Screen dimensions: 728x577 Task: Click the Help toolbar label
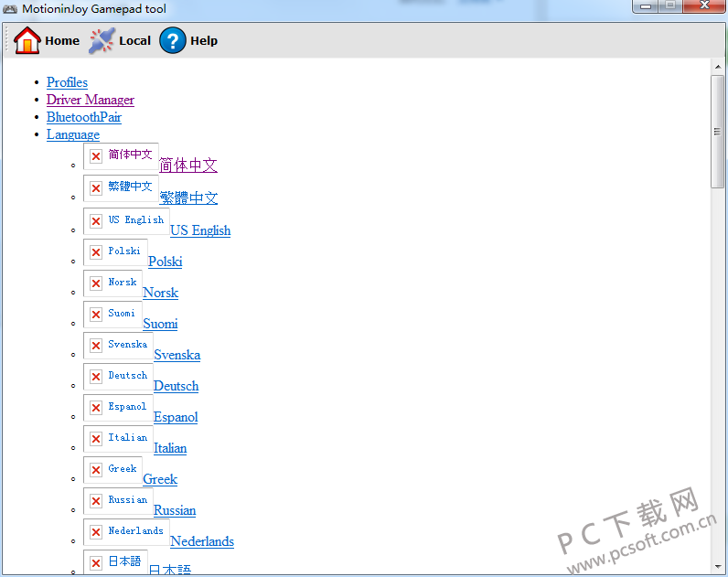coord(204,41)
